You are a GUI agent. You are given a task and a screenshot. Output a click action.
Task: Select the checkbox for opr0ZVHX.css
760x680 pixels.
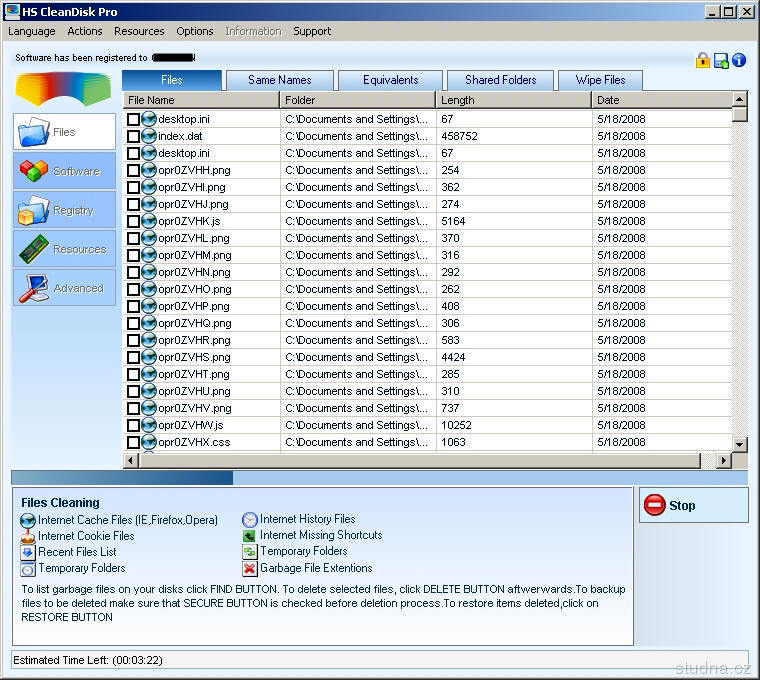tap(133, 443)
